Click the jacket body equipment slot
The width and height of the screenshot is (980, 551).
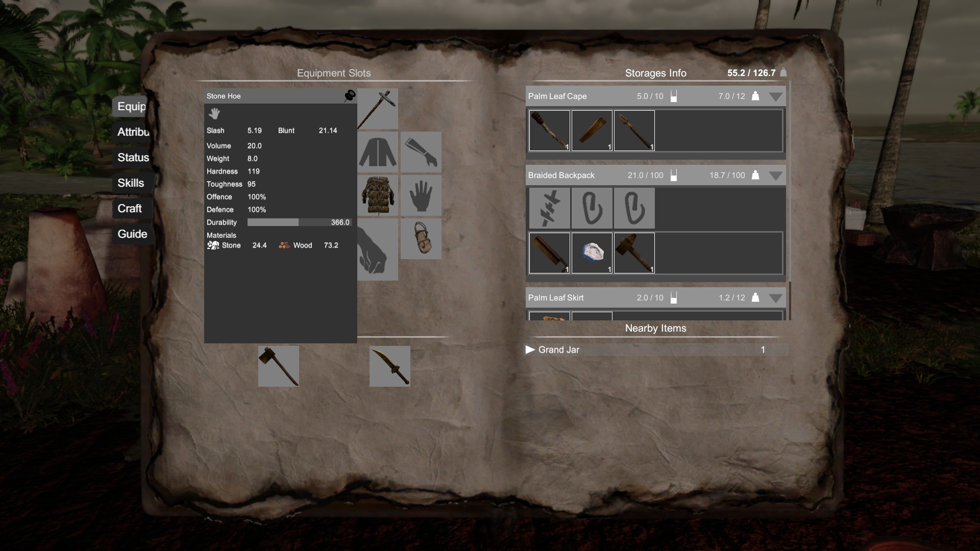coord(378,152)
